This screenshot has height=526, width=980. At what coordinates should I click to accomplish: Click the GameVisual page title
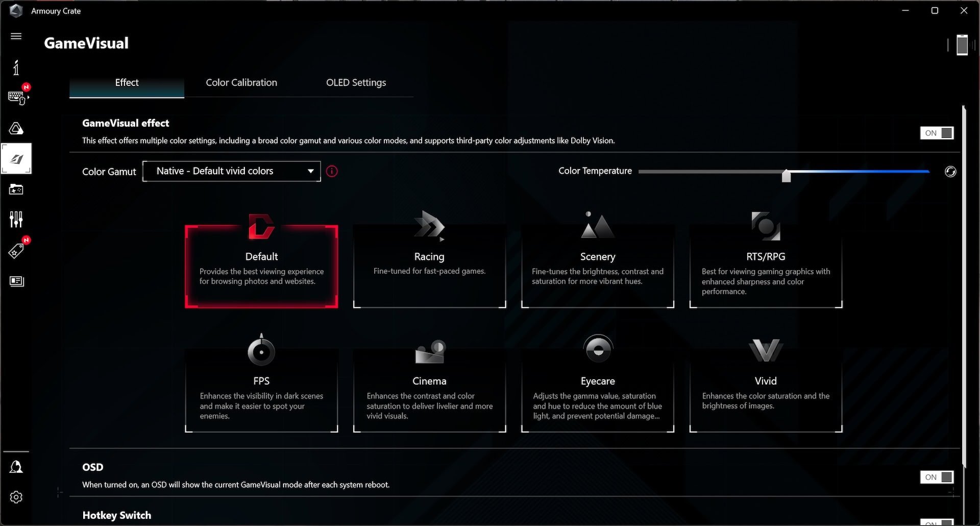[x=86, y=43]
